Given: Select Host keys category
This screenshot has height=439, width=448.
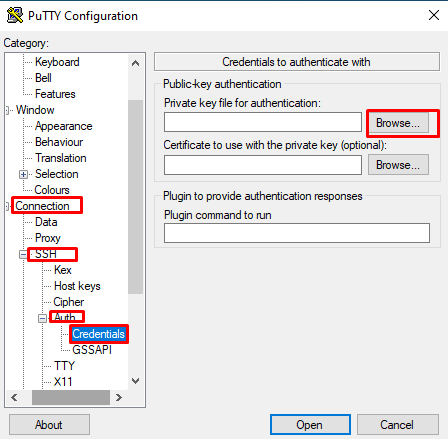Looking at the screenshot, I should click(77, 286).
